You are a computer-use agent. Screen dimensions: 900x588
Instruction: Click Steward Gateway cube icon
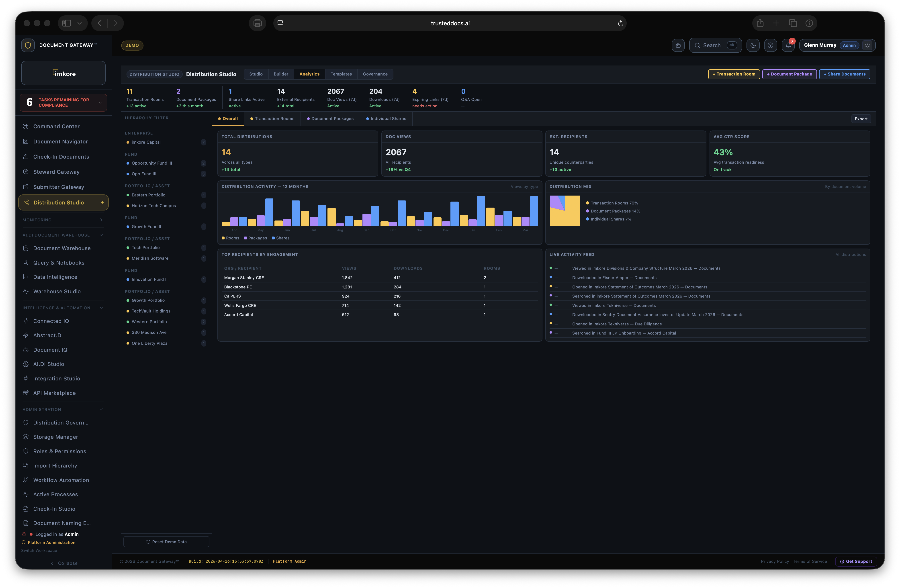[x=26, y=172]
